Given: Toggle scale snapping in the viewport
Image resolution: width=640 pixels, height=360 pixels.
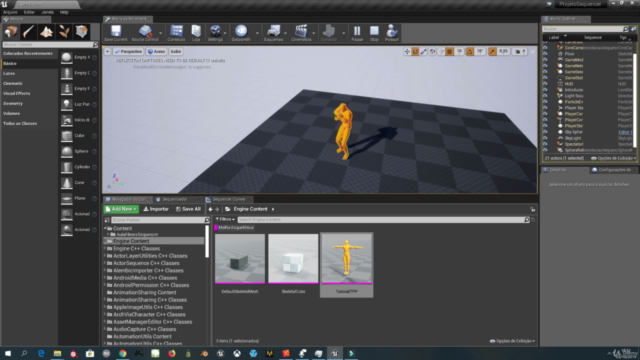Looking at the screenshot, I should [492, 51].
